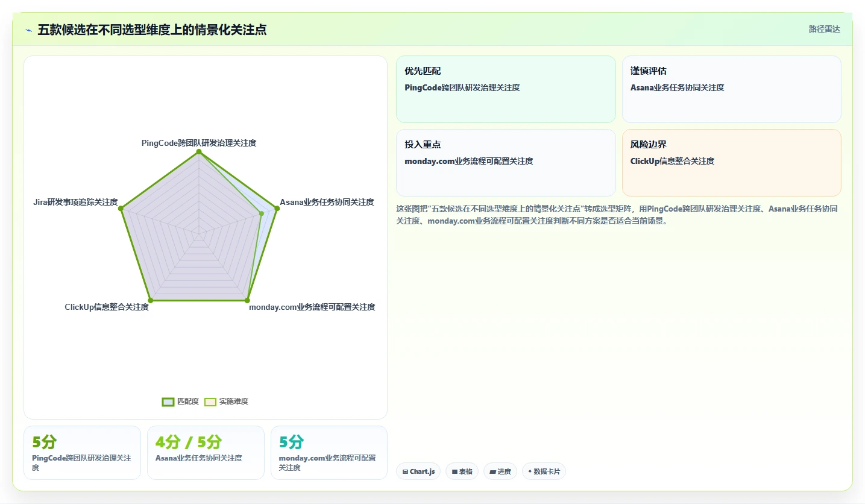Image resolution: width=865 pixels, height=504 pixels.
Task: Toggle the 实施难度 legend item
Action: tap(226, 402)
